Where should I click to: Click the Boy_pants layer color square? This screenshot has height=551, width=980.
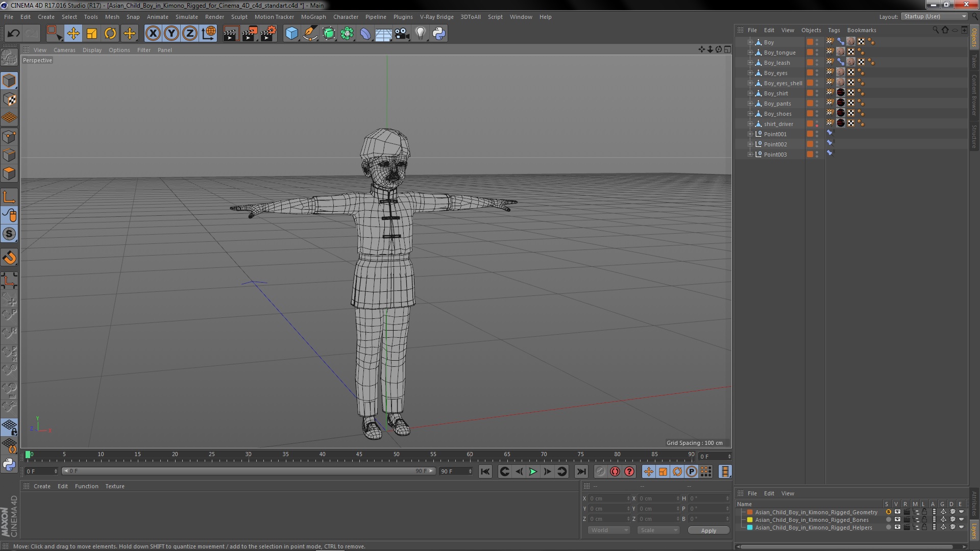coord(810,104)
